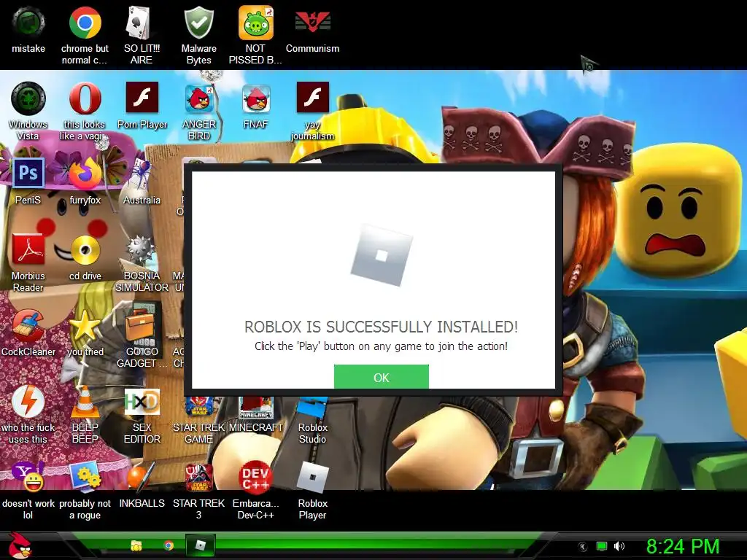747x560 pixels.
Task: Open the 'yay journalism' Flash icon
Action: 312,112
